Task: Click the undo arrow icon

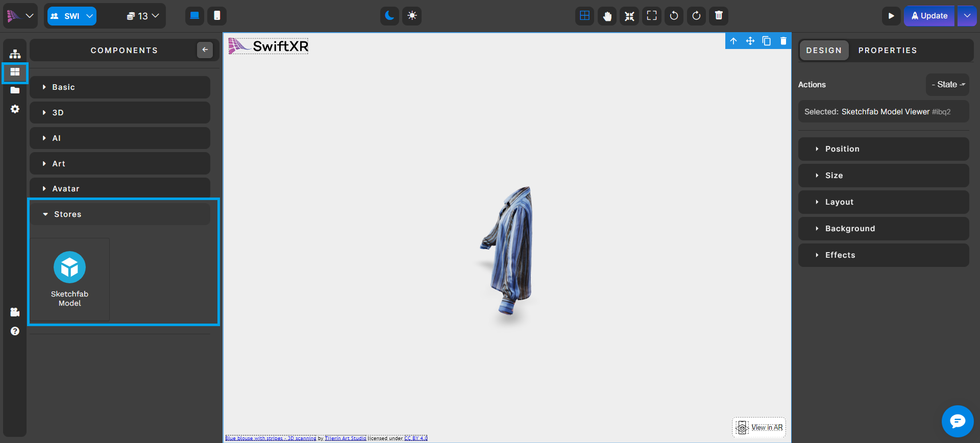Action: (x=674, y=16)
